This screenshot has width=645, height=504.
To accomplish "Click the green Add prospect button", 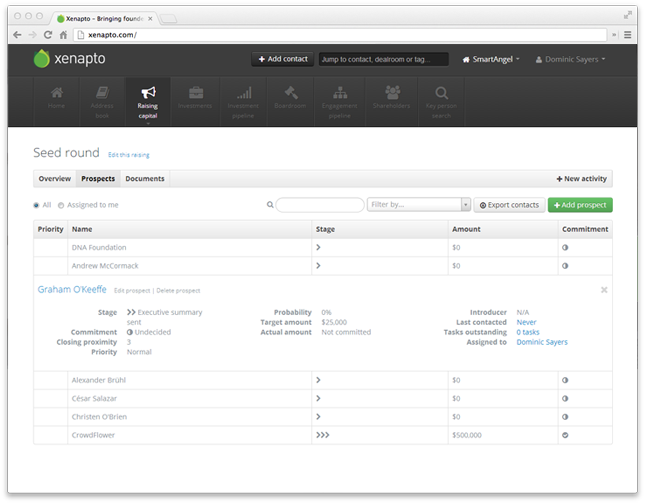I will click(580, 205).
